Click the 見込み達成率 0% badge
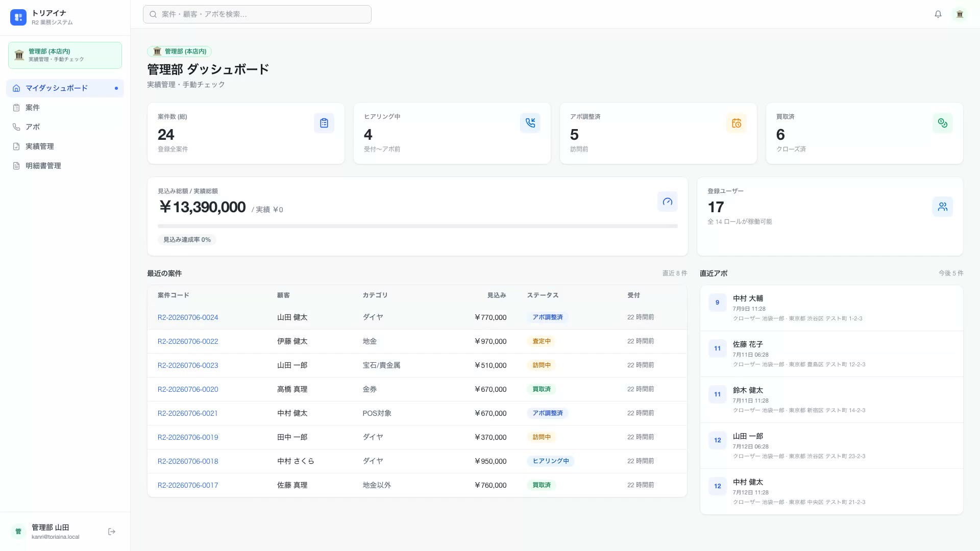Viewport: 980px width, 551px height. click(187, 240)
